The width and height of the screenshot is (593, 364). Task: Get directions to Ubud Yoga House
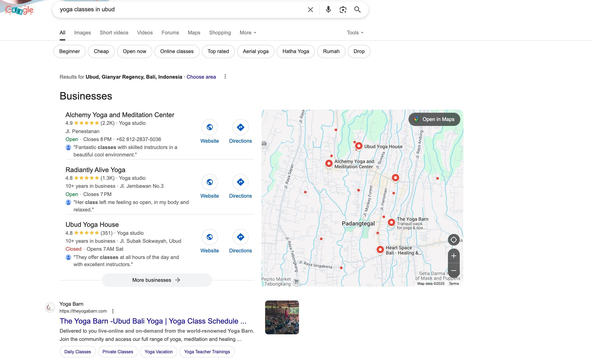tap(241, 237)
